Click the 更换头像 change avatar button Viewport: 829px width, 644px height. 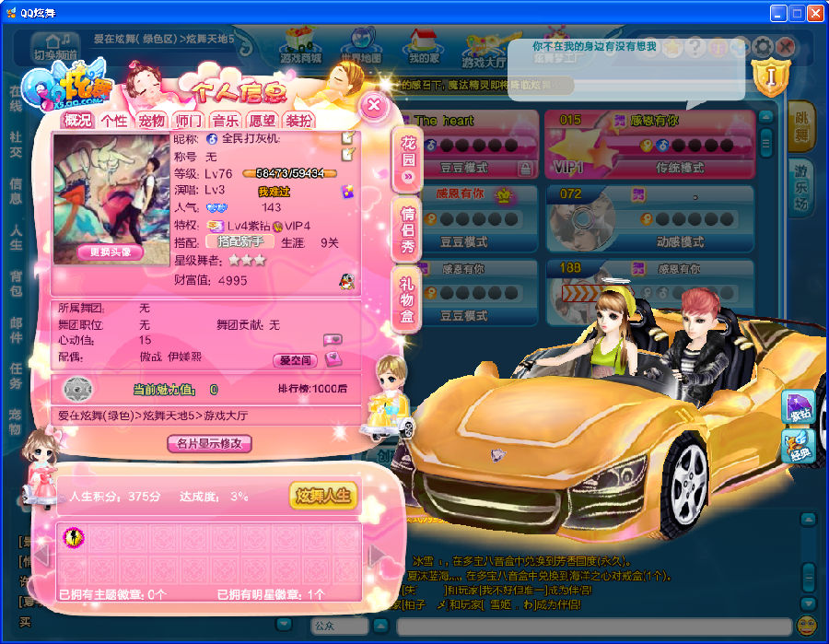pyautogui.click(x=111, y=252)
